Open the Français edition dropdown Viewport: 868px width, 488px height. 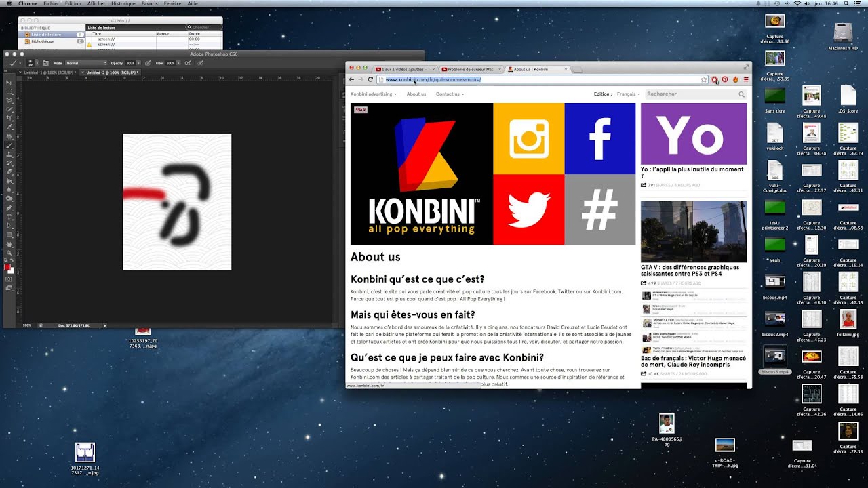[x=629, y=94]
